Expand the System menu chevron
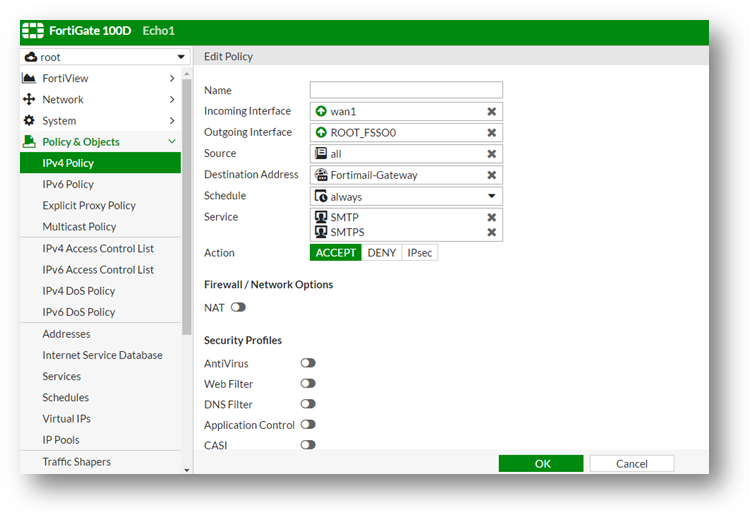The image size is (749, 514). (172, 120)
